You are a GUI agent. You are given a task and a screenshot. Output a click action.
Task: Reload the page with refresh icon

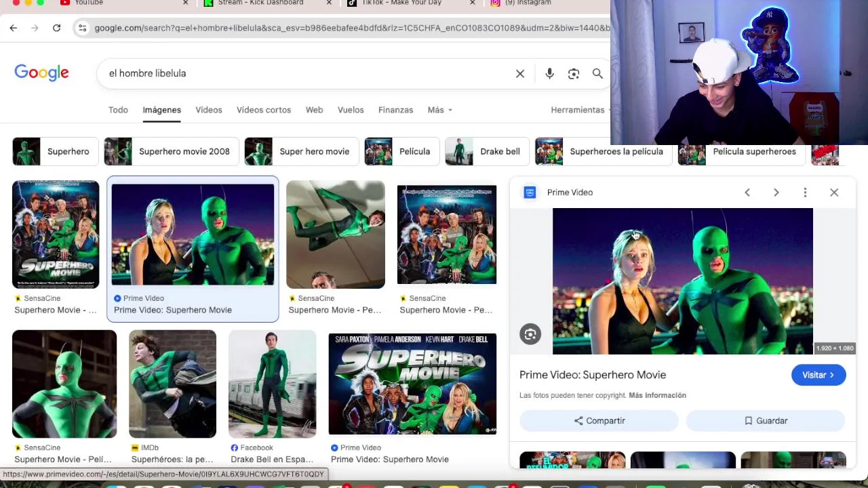[x=57, y=28]
